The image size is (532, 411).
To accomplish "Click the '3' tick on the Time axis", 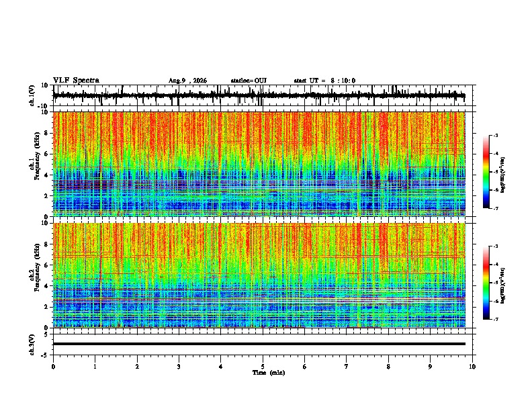I will click(x=179, y=367).
